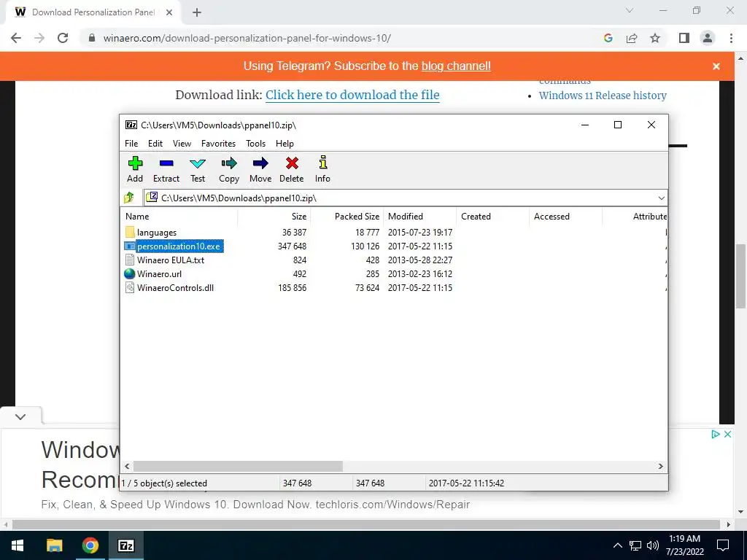
Task: Open File Explorer from the taskbar
Action: point(54,545)
